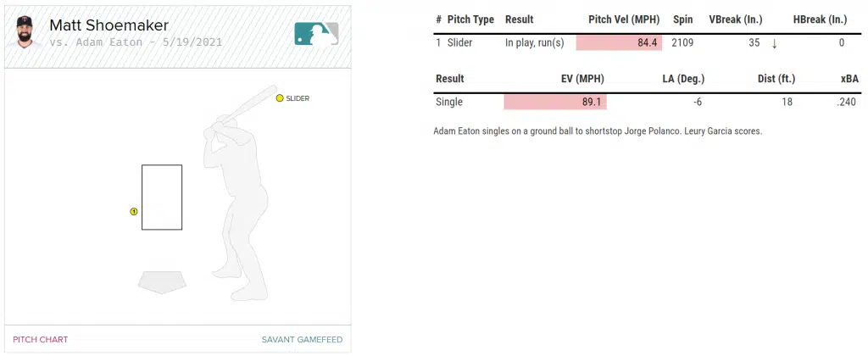The width and height of the screenshot is (868, 356).
Task: Click the Pitch Type column header
Action: pyautogui.click(x=470, y=19)
